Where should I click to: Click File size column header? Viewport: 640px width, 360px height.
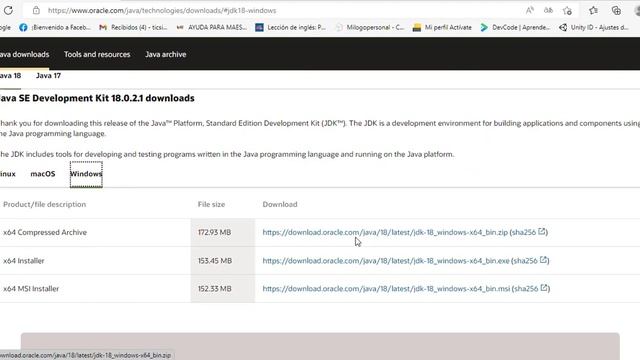211,204
